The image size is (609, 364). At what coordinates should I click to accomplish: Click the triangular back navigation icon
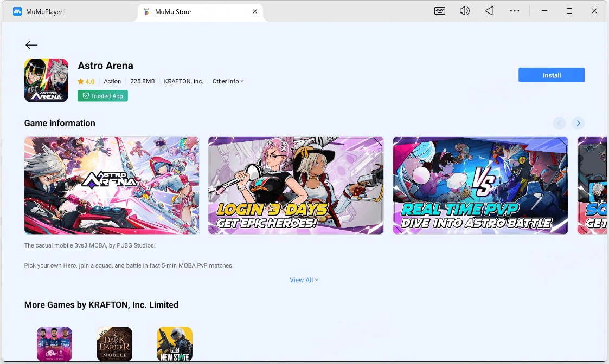[489, 11]
